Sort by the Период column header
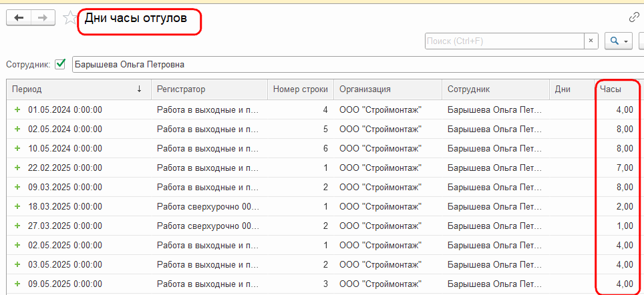The image size is (644, 295). click(x=79, y=89)
